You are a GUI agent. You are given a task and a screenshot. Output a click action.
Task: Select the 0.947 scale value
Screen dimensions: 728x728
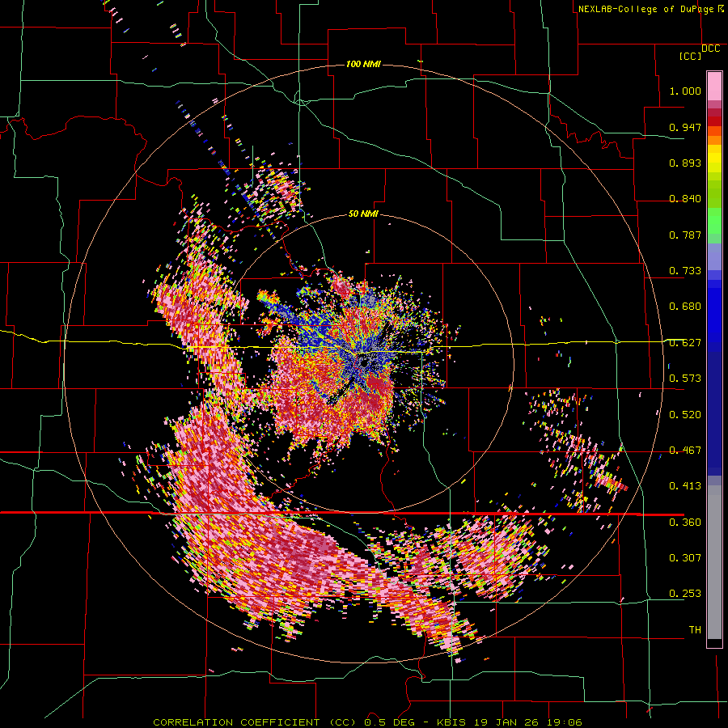click(x=685, y=127)
